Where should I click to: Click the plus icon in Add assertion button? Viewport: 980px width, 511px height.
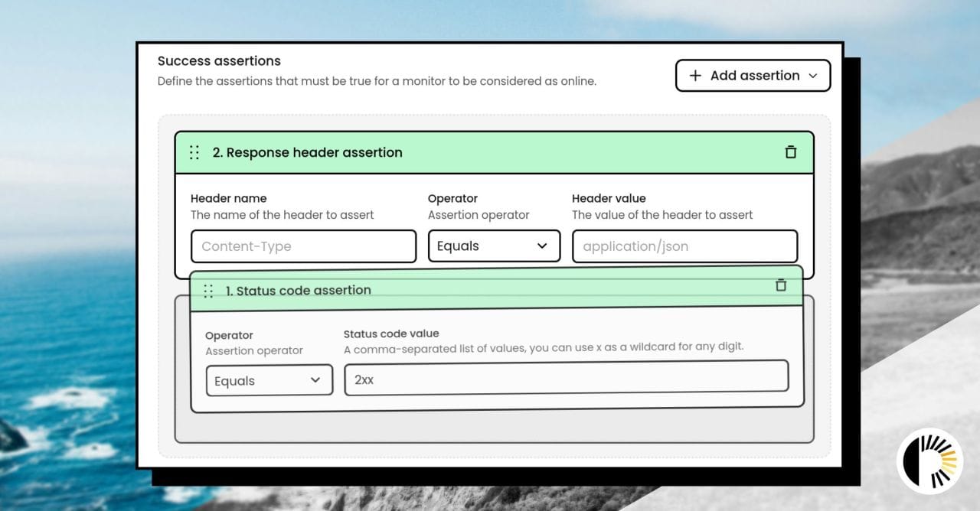[695, 75]
